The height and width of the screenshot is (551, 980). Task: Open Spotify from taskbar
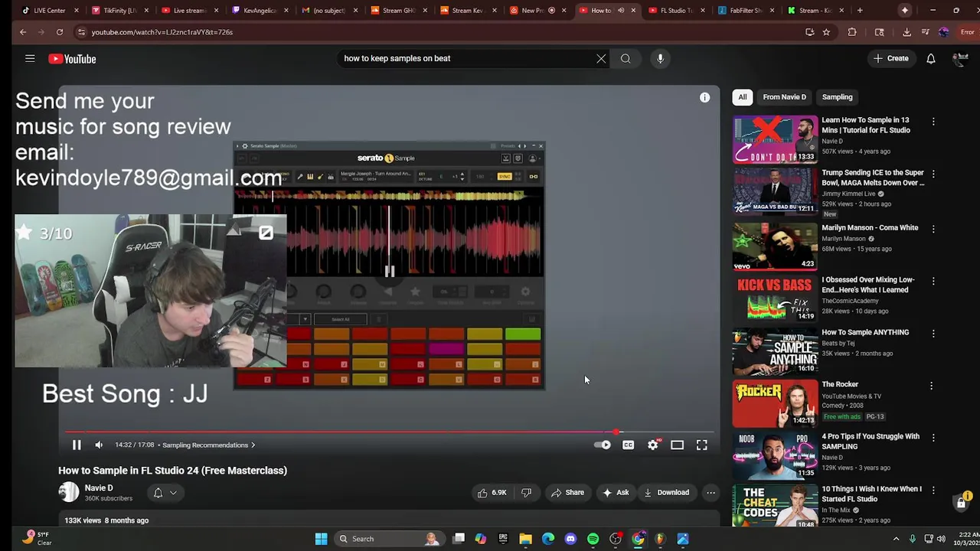593,539
